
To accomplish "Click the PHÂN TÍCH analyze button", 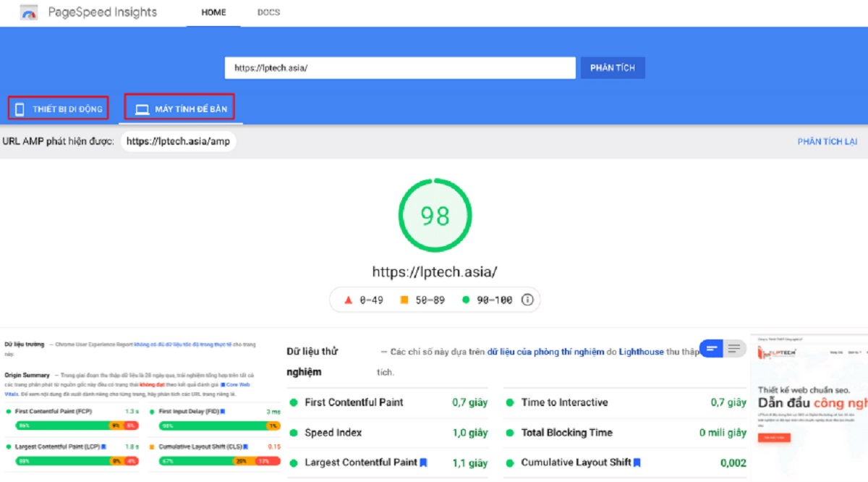I will tap(612, 68).
